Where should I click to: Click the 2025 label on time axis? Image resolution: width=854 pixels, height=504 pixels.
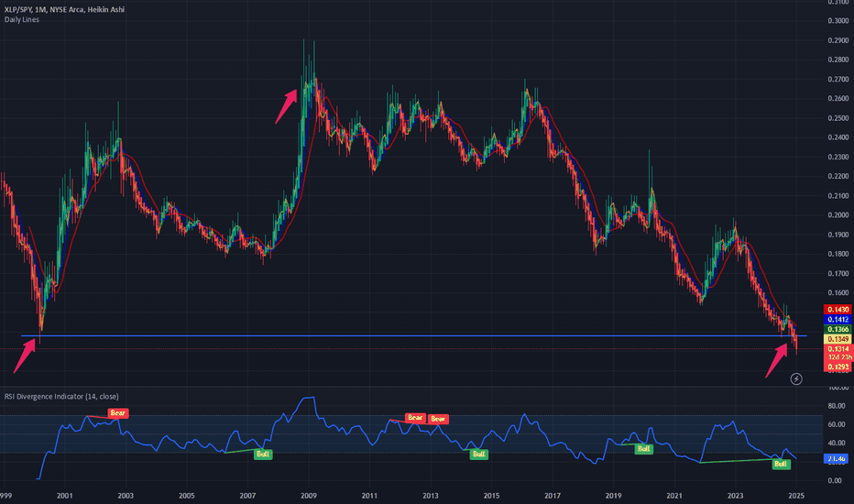coord(796,496)
